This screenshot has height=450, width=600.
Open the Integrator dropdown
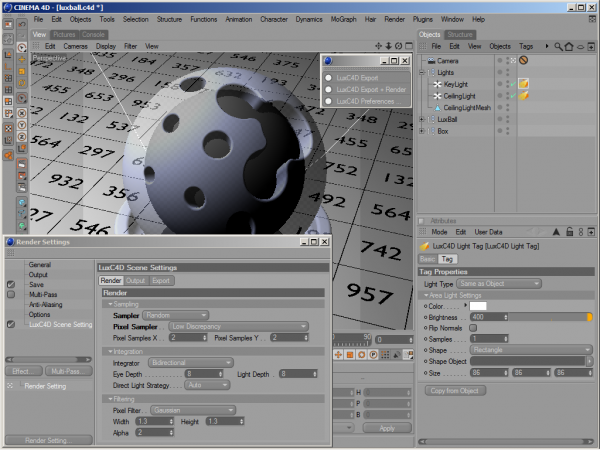[x=190, y=362]
